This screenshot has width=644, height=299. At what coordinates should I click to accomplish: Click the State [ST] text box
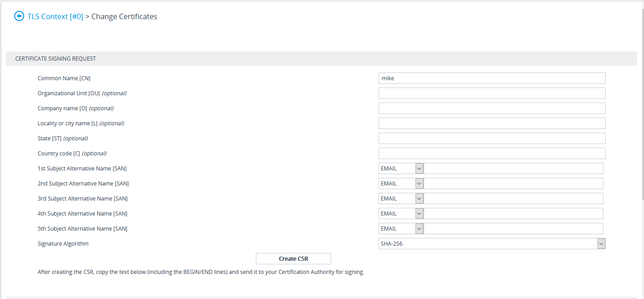[492, 139]
